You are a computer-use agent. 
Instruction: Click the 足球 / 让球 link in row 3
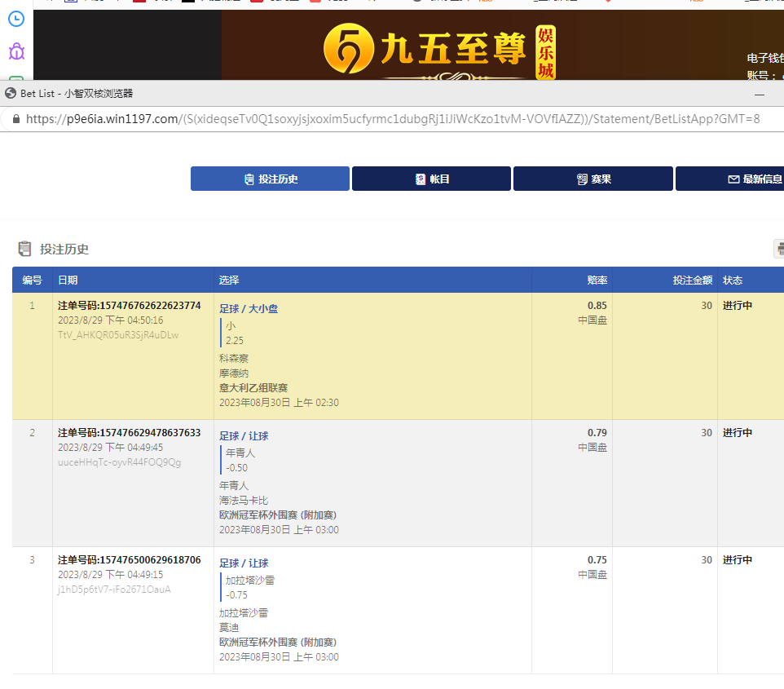point(244,563)
